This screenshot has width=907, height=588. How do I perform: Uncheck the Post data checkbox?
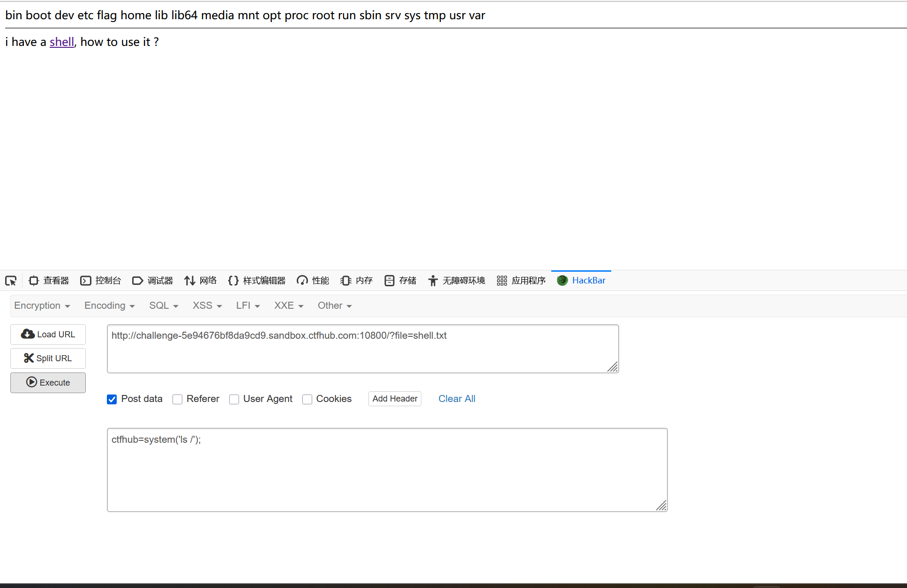pyautogui.click(x=112, y=399)
